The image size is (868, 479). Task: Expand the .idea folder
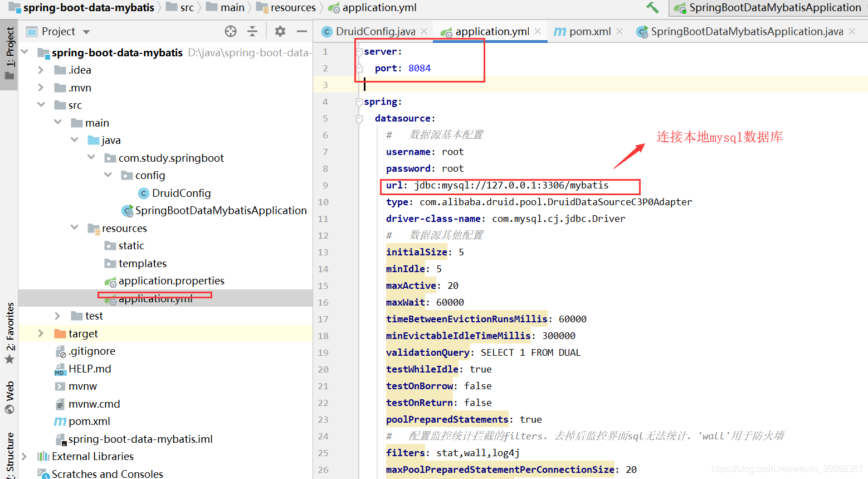click(41, 70)
